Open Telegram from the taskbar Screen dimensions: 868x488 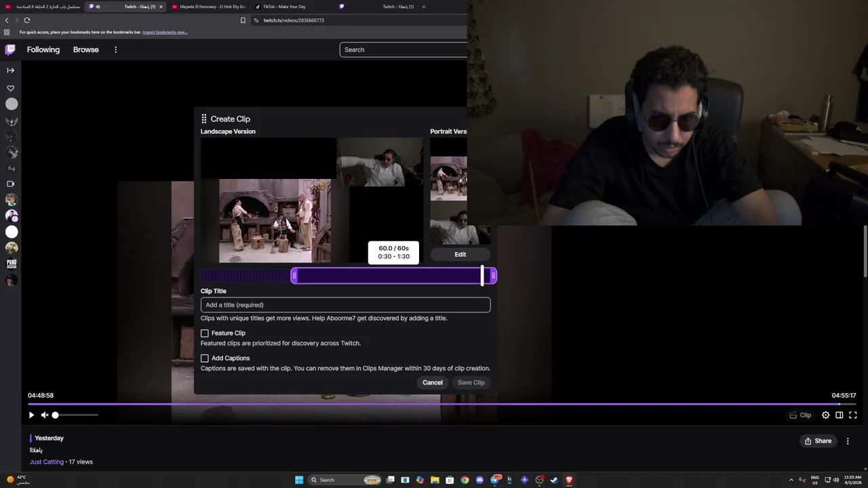point(496,480)
